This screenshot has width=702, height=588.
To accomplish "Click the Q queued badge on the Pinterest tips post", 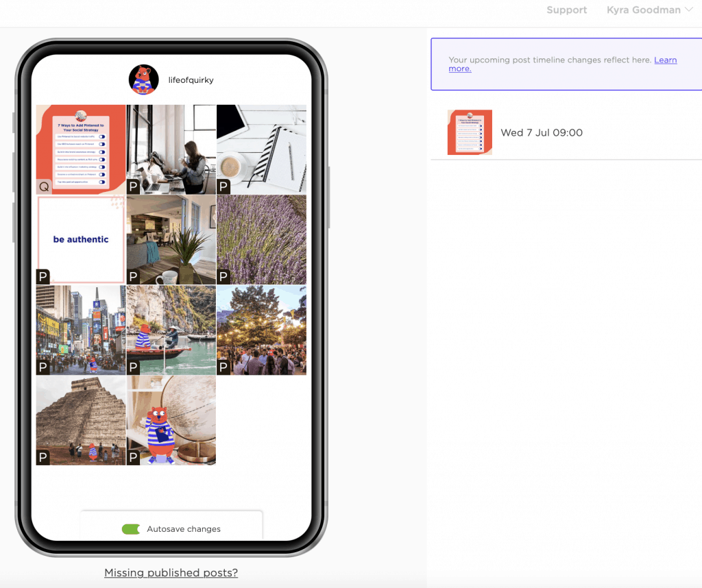I will (x=43, y=186).
